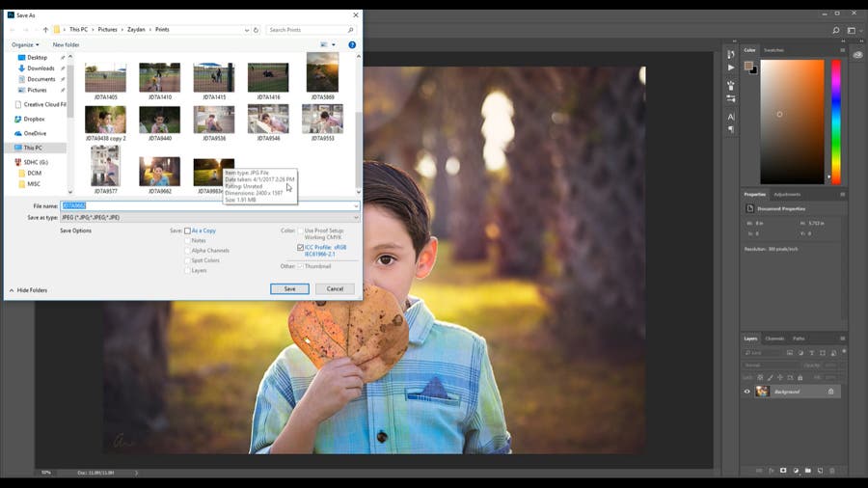Open the Brush Presets panel icon
Viewport: 868px width, 488px height.
point(731,86)
